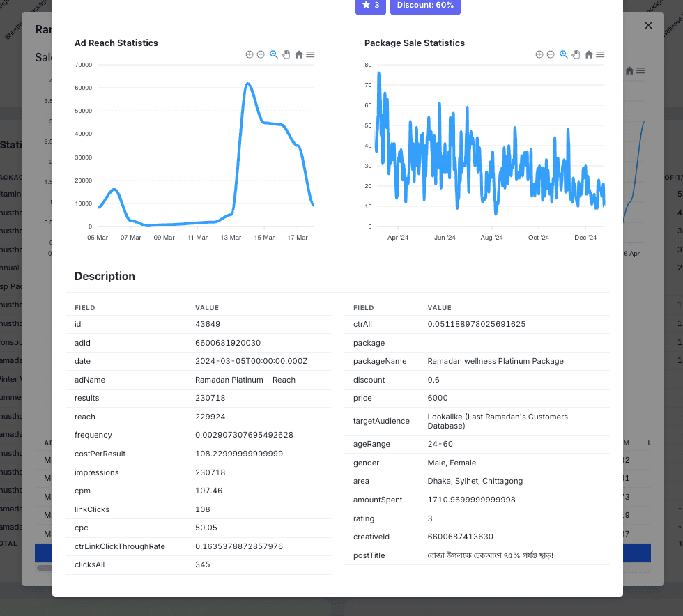
Task: Activate selection zoom on Ad Reach chart
Action: [x=274, y=54]
